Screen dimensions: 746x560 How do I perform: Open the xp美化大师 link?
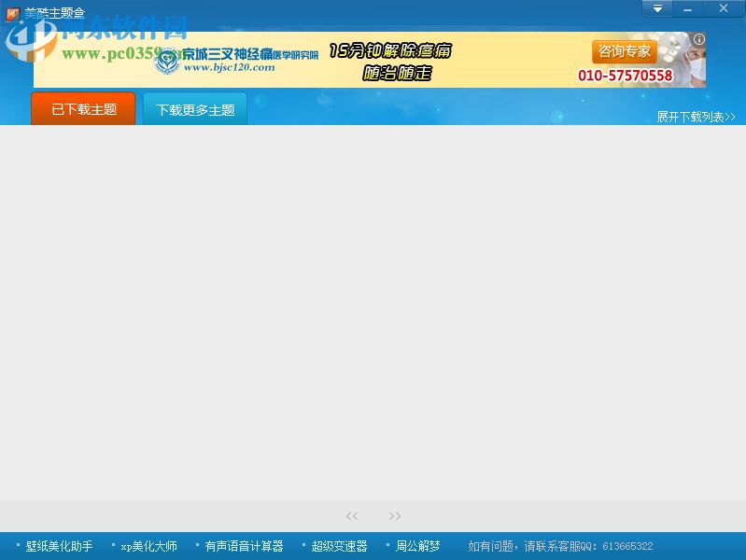pos(148,546)
